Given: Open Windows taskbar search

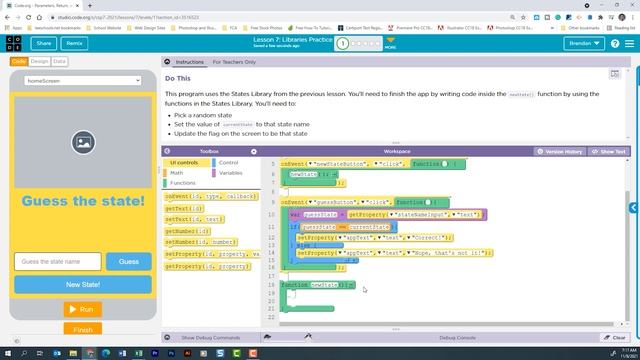Looking at the screenshot, I should click(24, 353).
